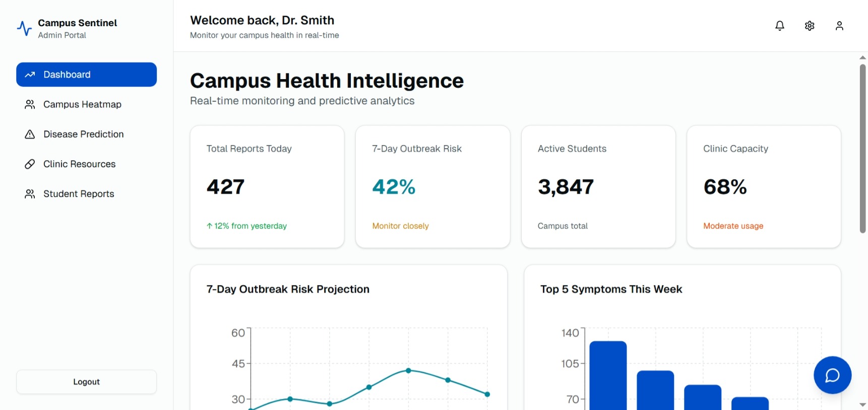Viewport: 868px width, 410px height.
Task: Open the notifications bell
Action: click(779, 25)
